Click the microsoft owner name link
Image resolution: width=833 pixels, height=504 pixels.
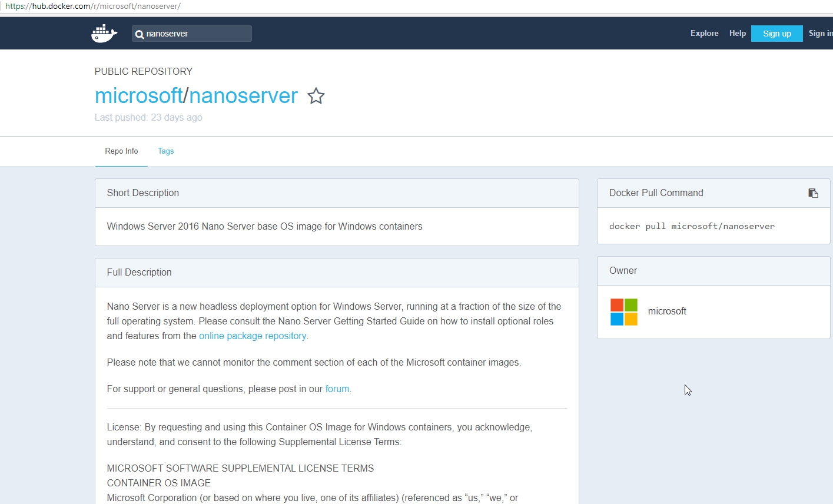point(667,311)
